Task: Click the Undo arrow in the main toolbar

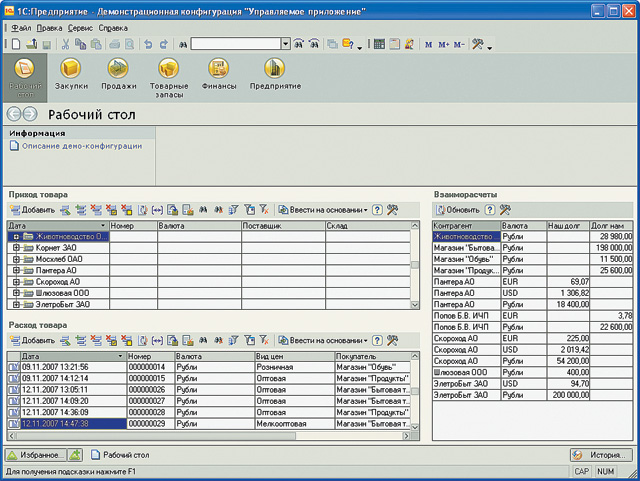Action: 148,45
